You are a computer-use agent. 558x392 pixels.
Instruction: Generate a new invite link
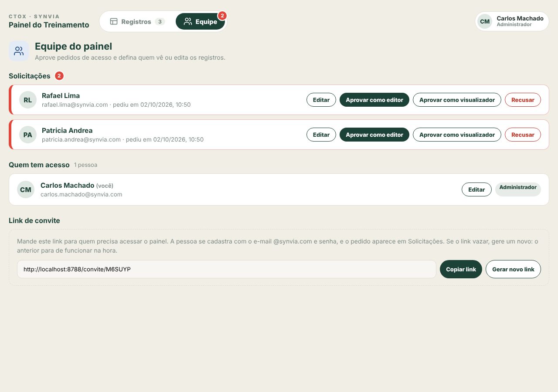[513, 269]
